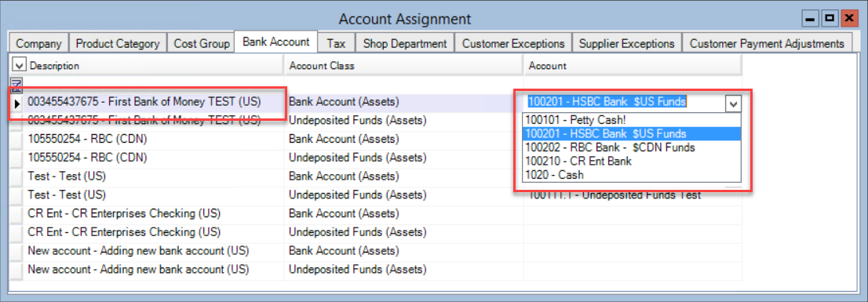Click Undeposited Funds (Assets) cell of RBC (CDN) row
Image resolution: width=868 pixels, height=302 pixels.
pos(403,158)
